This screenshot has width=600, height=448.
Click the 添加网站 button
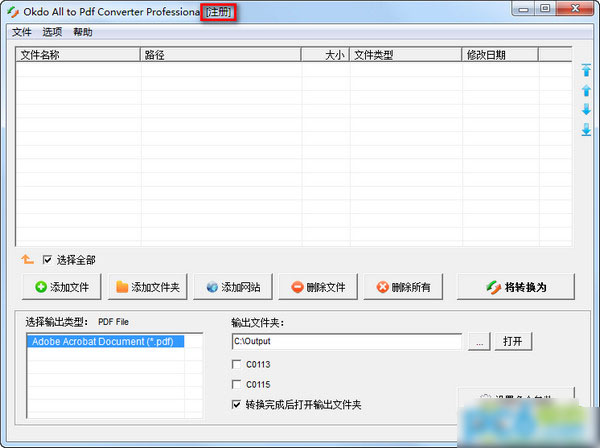pyautogui.click(x=233, y=287)
